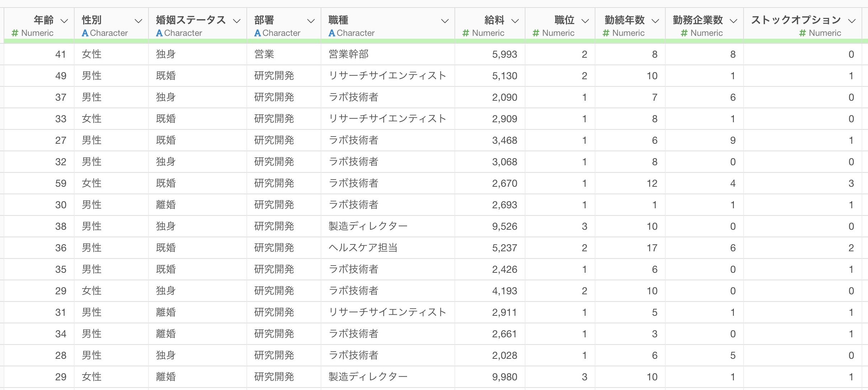The height and width of the screenshot is (390, 868).
Task: Open the 勤務企業数 column dropdown menu
Action: pos(733,21)
